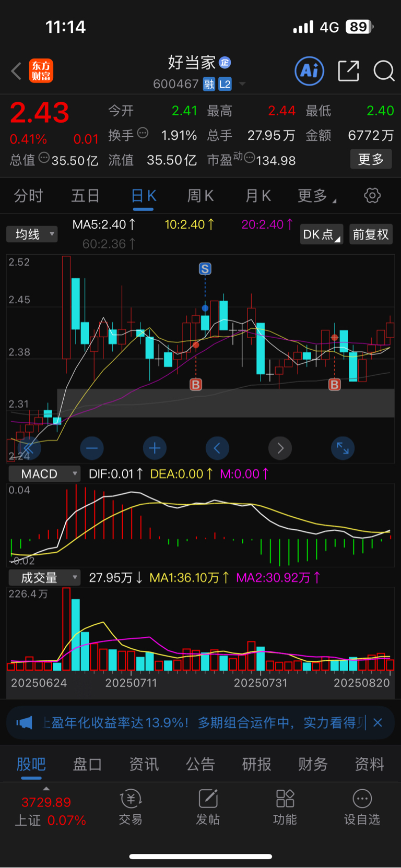Tap date label 20250731
Viewport: 401px width, 868px height.
coord(261,683)
